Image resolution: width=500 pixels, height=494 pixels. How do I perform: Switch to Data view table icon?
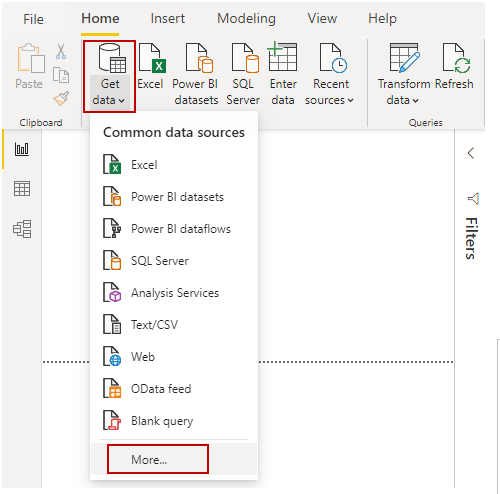22,189
